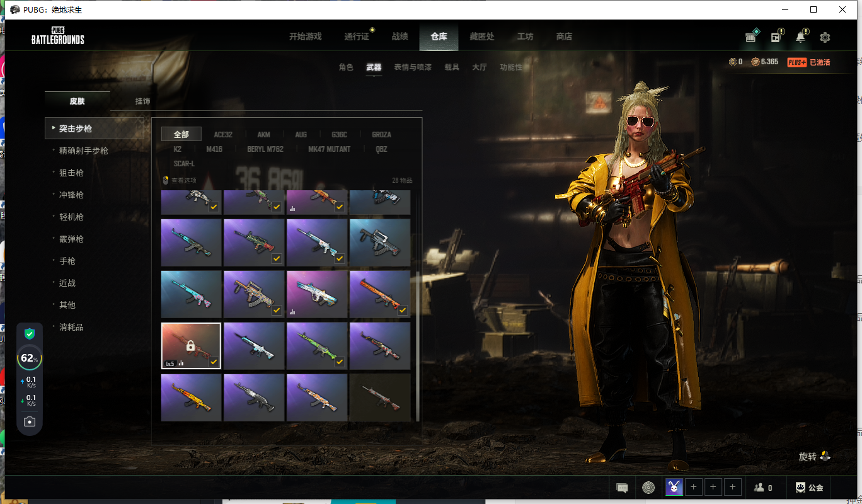Click the green shield icon in the side widget

point(29,333)
